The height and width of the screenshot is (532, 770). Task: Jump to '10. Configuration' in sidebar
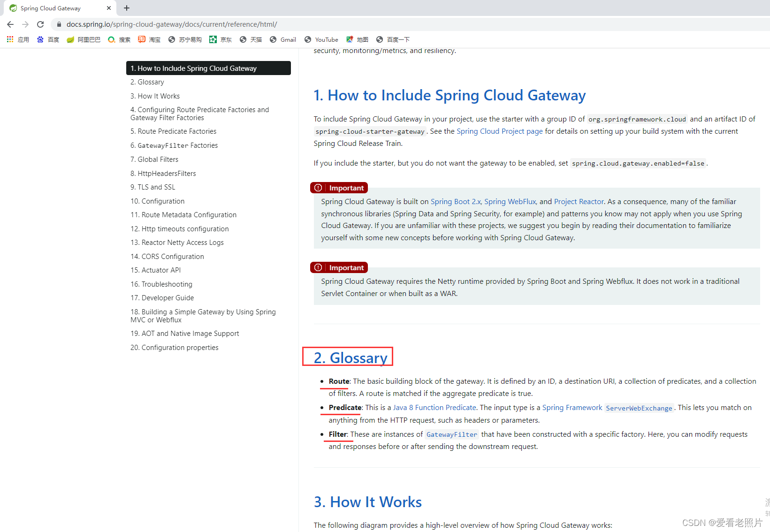(158, 201)
